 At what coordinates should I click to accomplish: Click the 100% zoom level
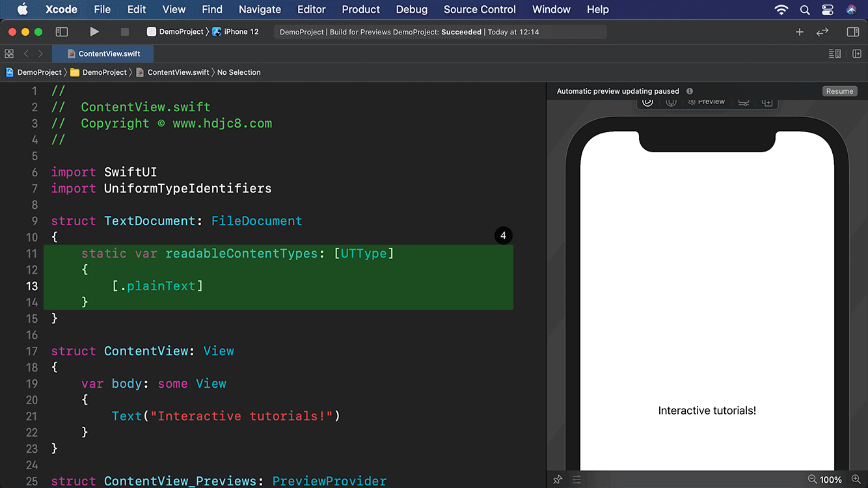coord(831,480)
